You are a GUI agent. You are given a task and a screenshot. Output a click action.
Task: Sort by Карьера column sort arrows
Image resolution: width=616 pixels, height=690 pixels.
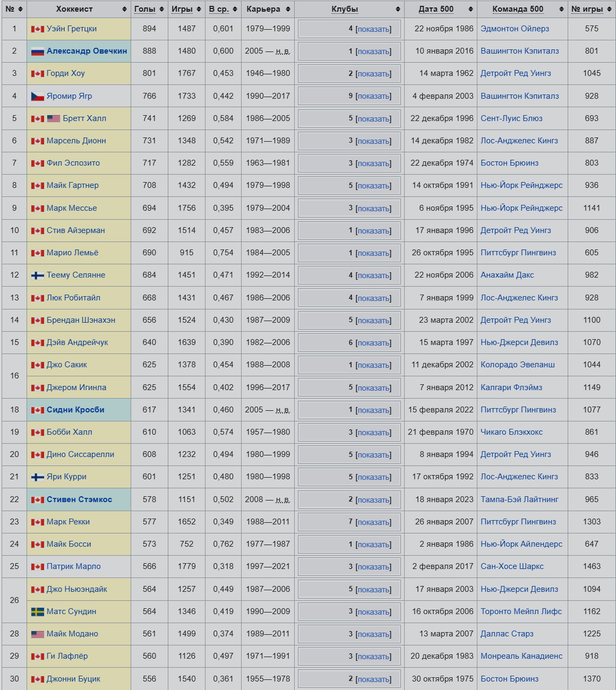click(288, 9)
